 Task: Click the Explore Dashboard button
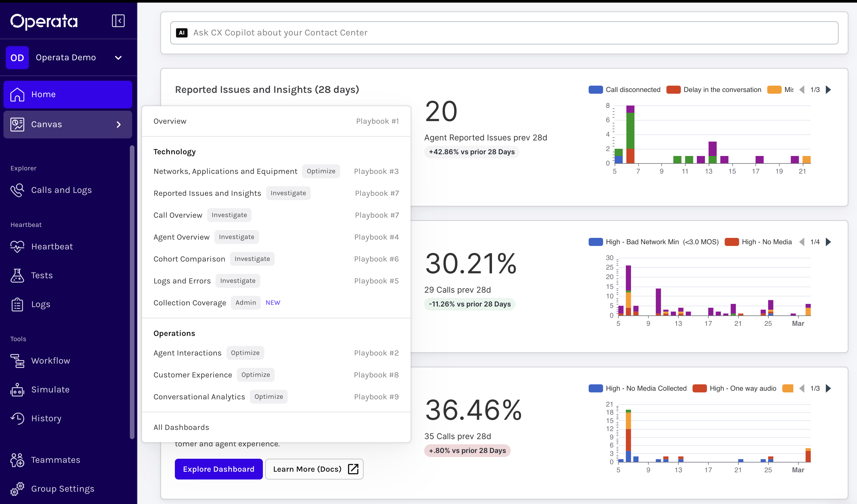(x=219, y=469)
